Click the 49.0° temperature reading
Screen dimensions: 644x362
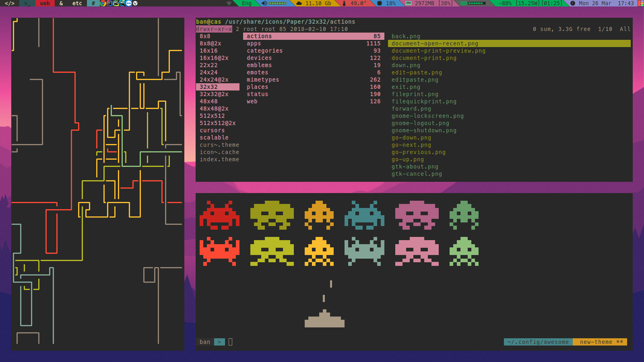[x=359, y=3]
